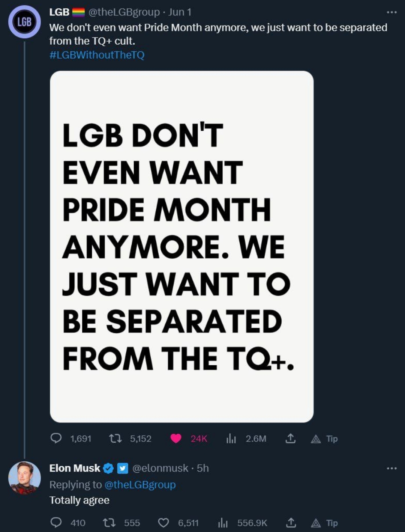View analytics of the 2.6M views tweet
This screenshot has width=405, height=532.
(231, 438)
